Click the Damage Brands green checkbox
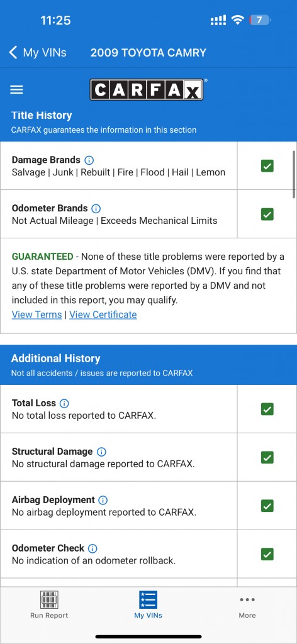This screenshot has width=297, height=644. point(267,166)
